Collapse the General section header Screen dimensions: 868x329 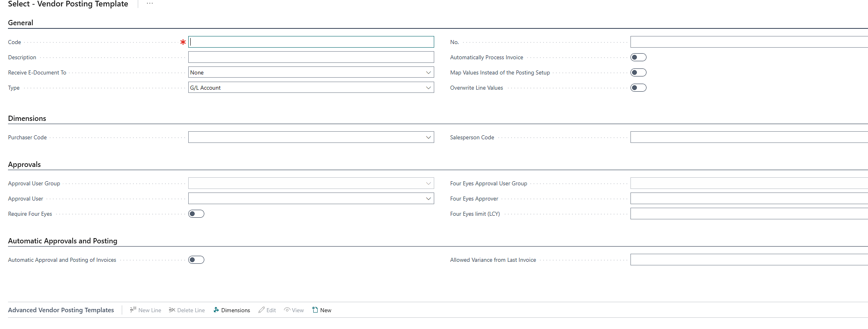[21, 23]
